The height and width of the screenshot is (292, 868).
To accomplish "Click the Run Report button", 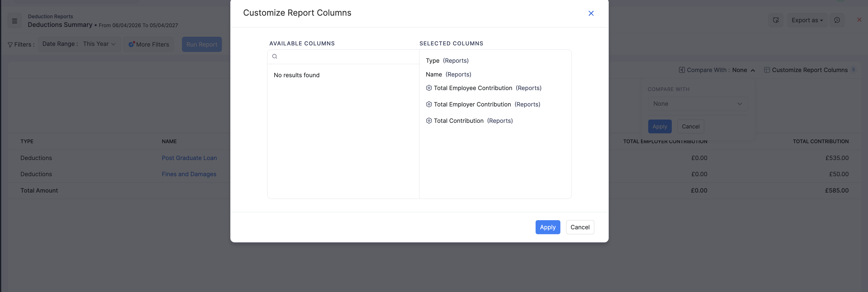I will 202,44.
